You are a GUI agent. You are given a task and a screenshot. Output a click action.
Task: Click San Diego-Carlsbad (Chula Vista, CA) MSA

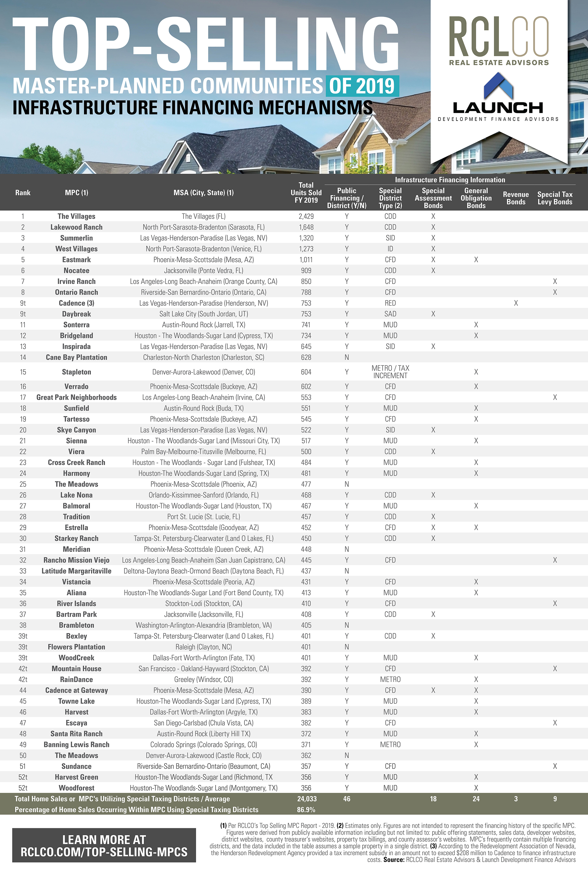(204, 723)
